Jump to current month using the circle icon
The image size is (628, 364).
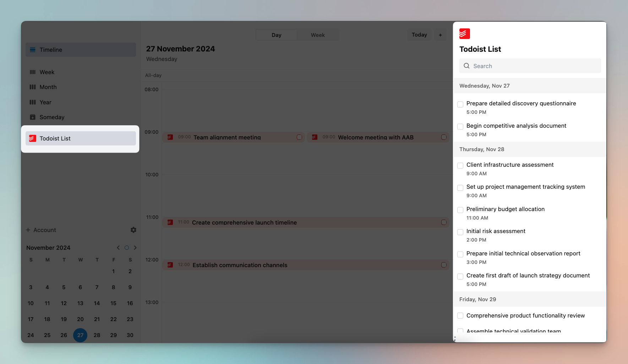pyautogui.click(x=127, y=248)
